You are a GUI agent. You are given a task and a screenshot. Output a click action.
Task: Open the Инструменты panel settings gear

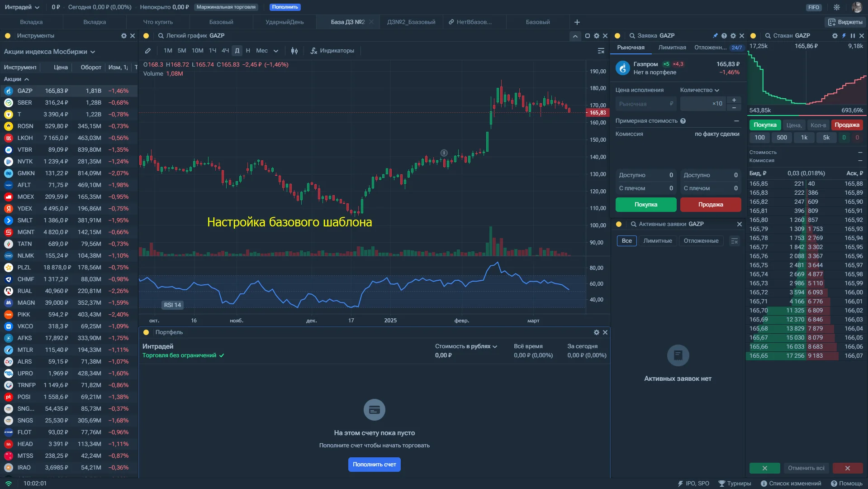click(124, 36)
